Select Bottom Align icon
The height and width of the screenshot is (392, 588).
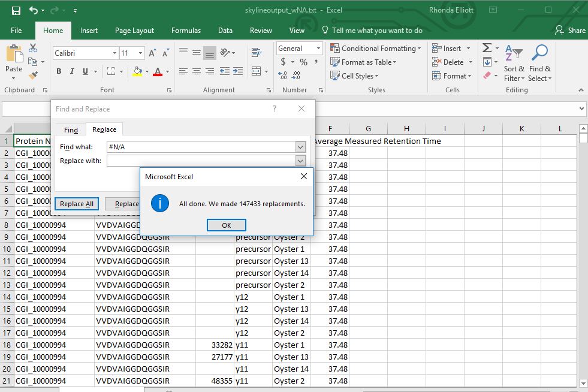pos(210,53)
